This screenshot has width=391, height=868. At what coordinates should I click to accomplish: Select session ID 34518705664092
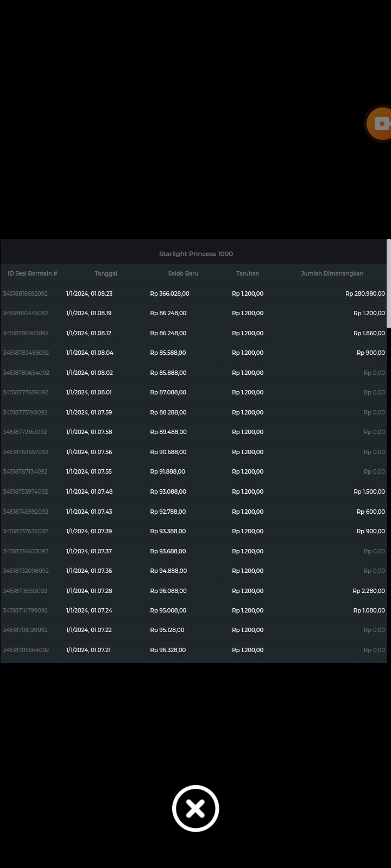point(26,650)
